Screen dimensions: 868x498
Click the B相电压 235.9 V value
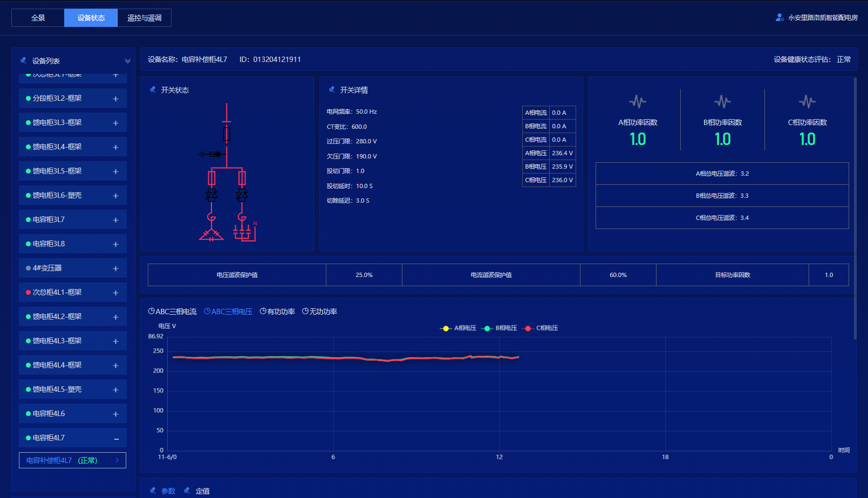click(x=563, y=167)
